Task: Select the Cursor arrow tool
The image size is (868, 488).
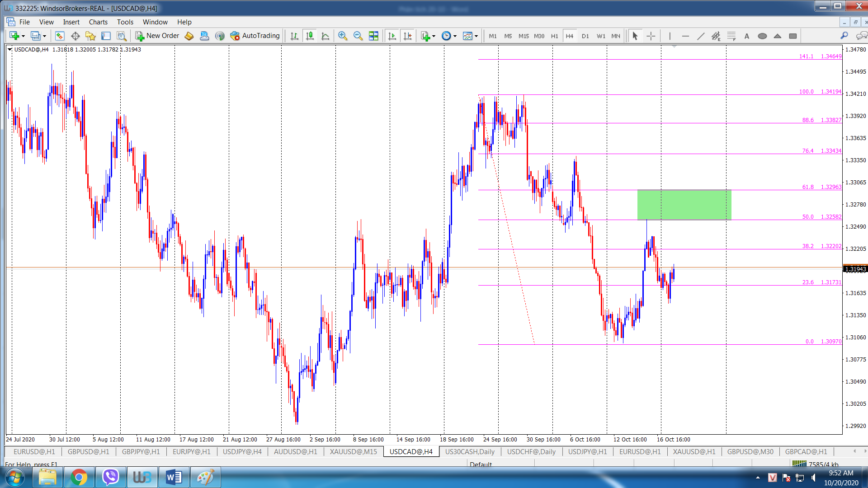Action: 635,36
